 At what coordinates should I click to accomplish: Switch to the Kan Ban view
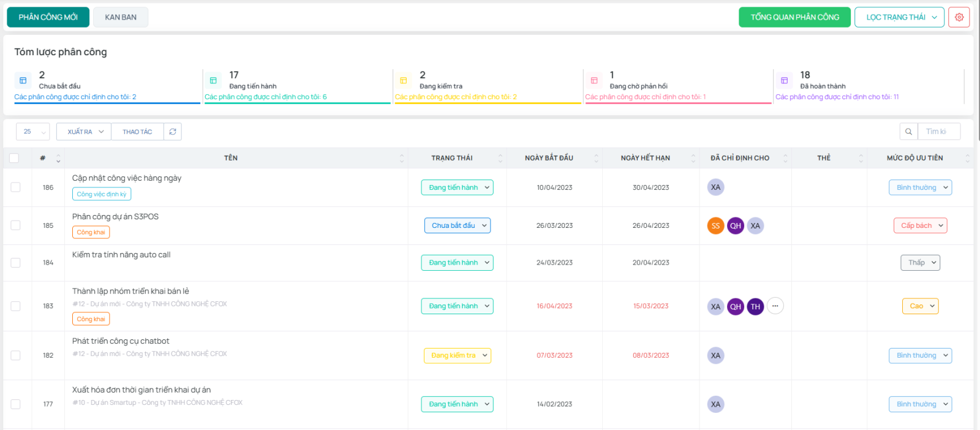click(x=121, y=17)
